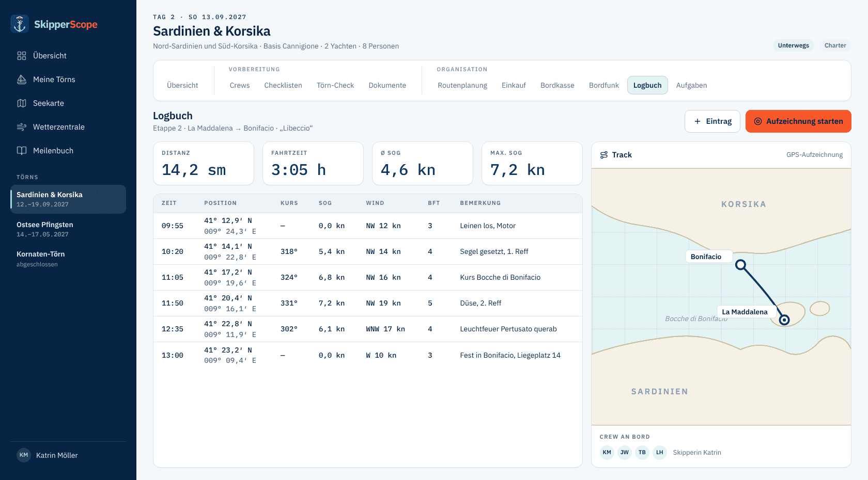Screen dimensions: 868x480
Task: Click the KM user avatar in sidebar
Action: [x=24, y=455]
